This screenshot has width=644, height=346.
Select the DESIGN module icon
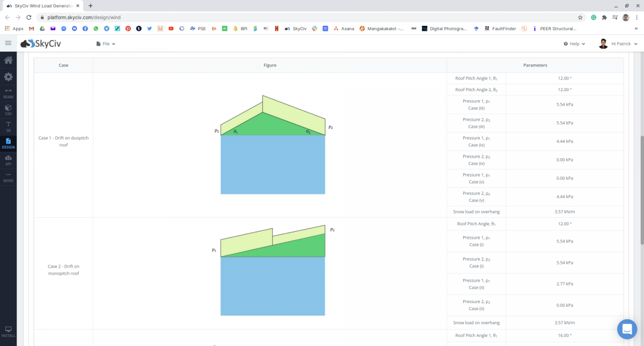coord(8,143)
